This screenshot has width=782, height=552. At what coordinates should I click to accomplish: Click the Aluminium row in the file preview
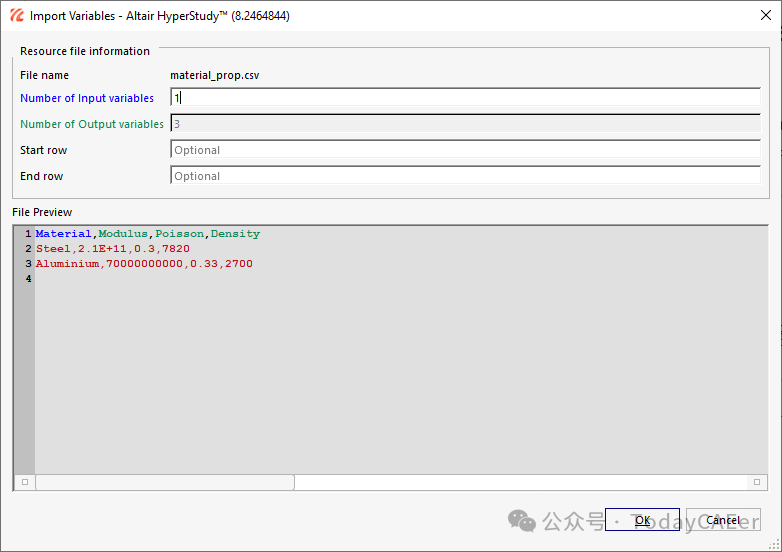(144, 264)
